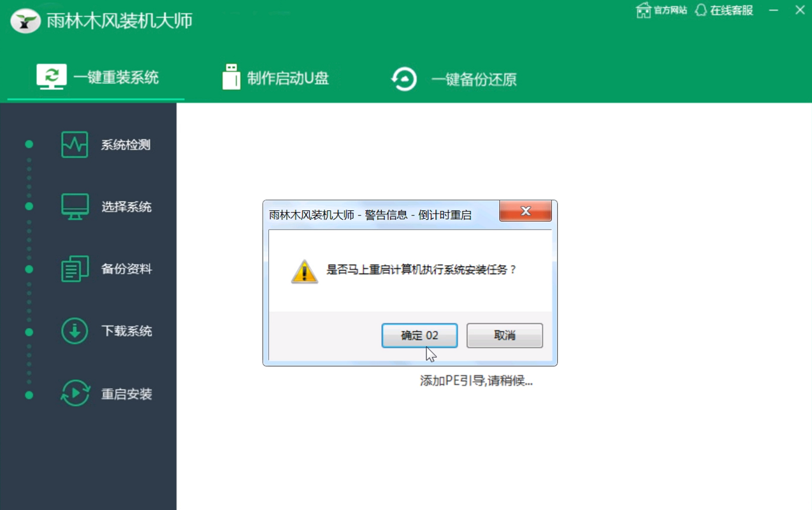This screenshot has width=812, height=510.
Task: Click the yellow warning triangle icon
Action: pyautogui.click(x=304, y=272)
